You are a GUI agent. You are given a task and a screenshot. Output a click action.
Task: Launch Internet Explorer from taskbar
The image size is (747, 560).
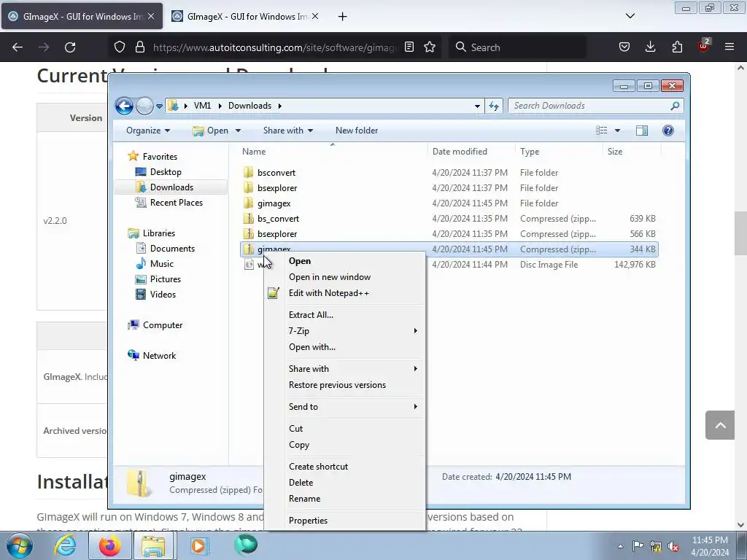pos(65,545)
